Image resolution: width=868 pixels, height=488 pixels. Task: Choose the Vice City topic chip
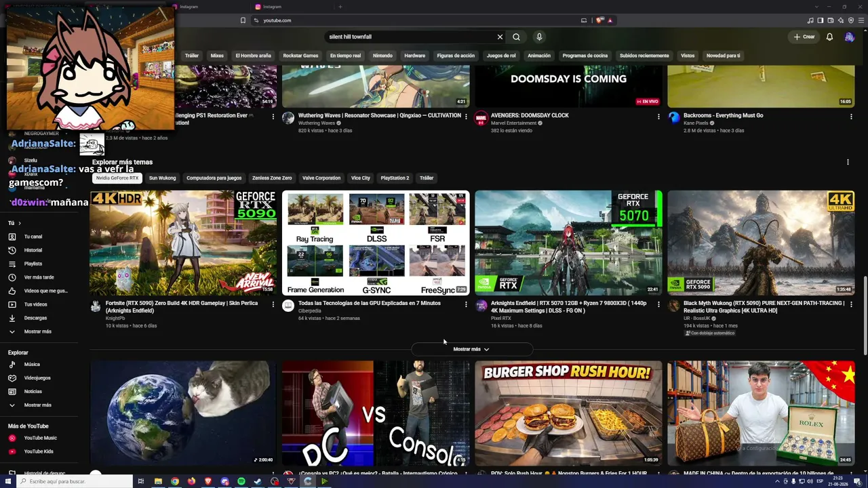(361, 178)
